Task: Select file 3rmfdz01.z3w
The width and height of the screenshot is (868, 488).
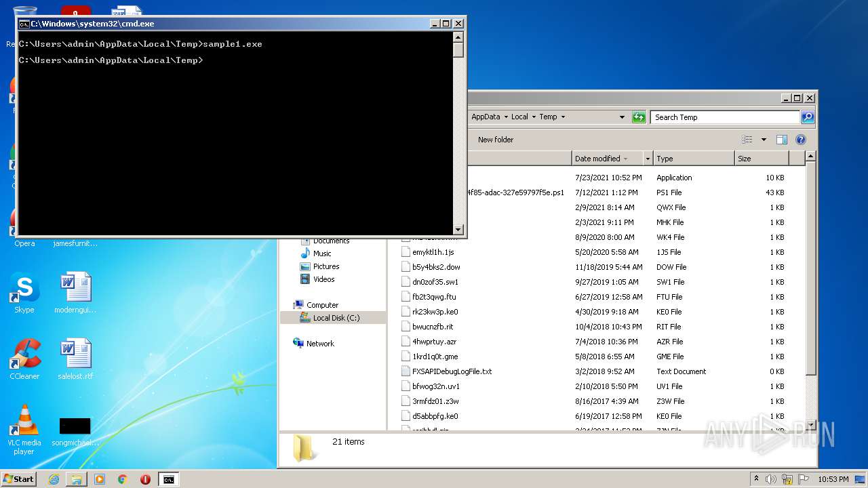Action: [435, 401]
